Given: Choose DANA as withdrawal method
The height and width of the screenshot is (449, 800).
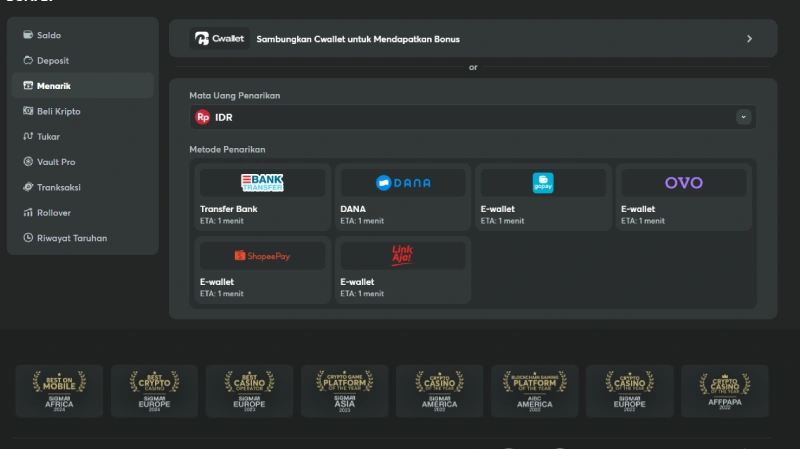Looking at the screenshot, I should [x=402, y=196].
